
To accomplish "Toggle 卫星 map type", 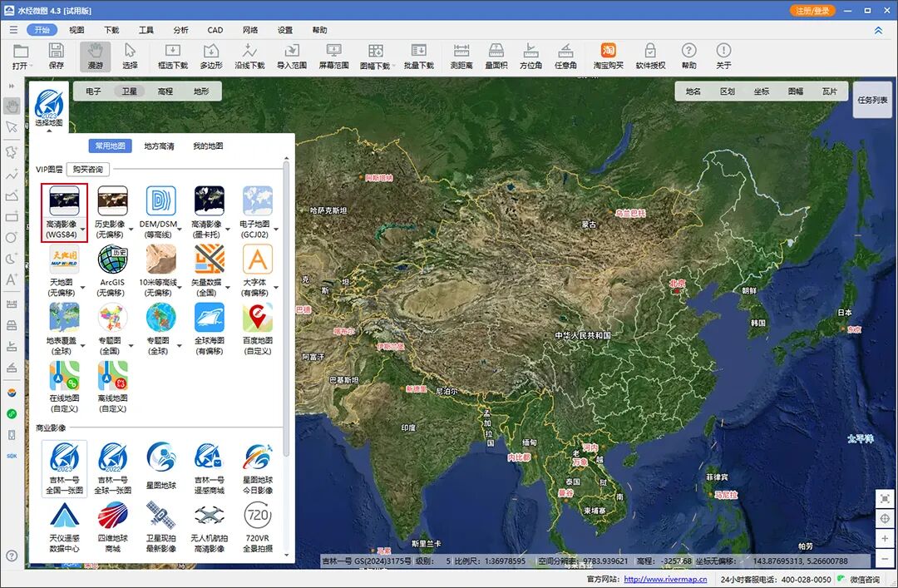I will tap(130, 91).
